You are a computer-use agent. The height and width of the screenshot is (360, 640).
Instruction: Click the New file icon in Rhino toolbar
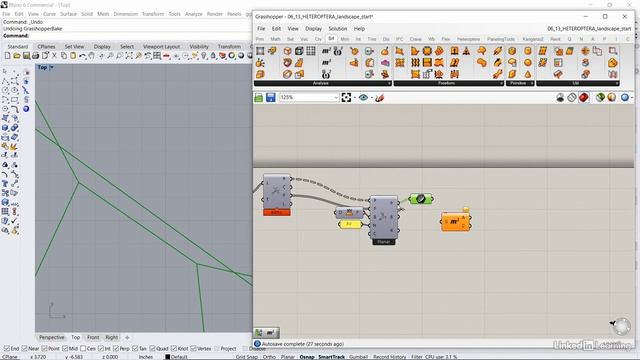point(7,56)
